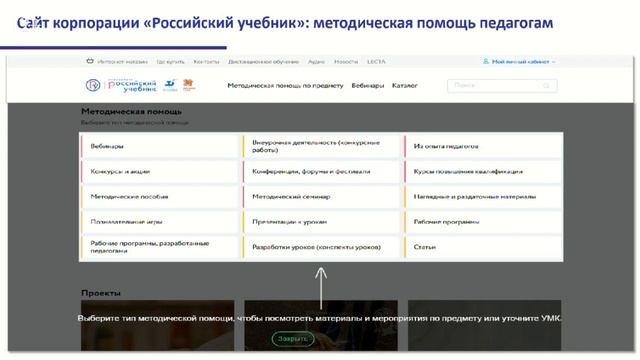Select Конкурсы и акции tile
This screenshot has width=640, height=360.
160,171
